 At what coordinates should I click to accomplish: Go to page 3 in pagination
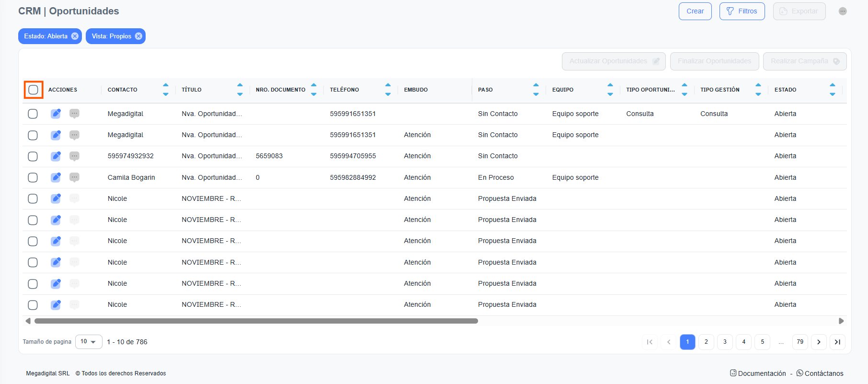[725, 342]
